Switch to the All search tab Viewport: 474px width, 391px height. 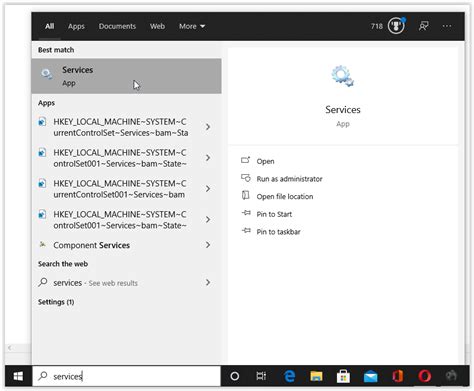50,26
